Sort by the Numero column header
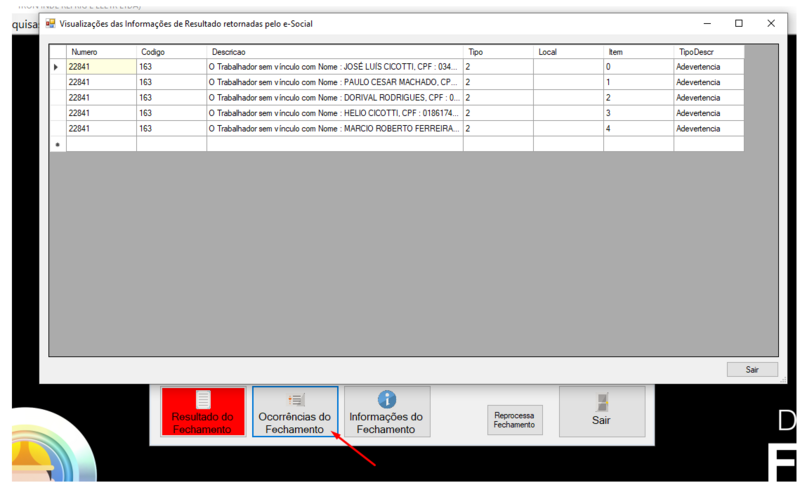Image resolution: width=800 pixels, height=490 pixels. coord(101,52)
